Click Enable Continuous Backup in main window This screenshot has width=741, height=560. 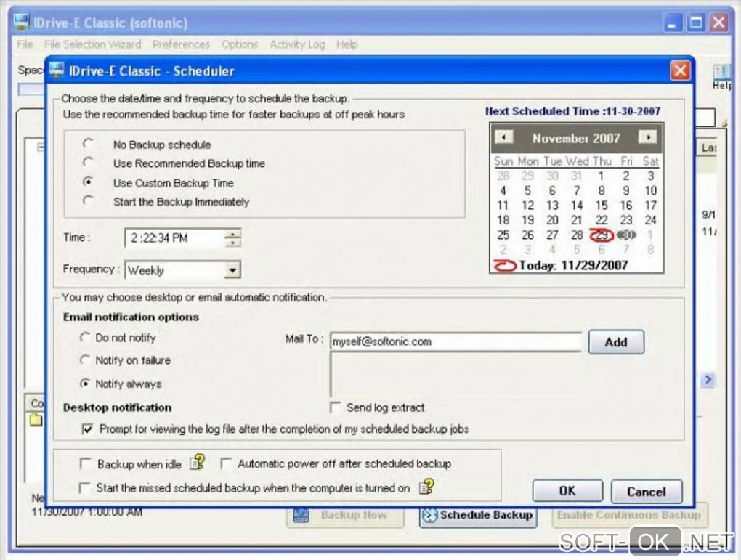629,515
